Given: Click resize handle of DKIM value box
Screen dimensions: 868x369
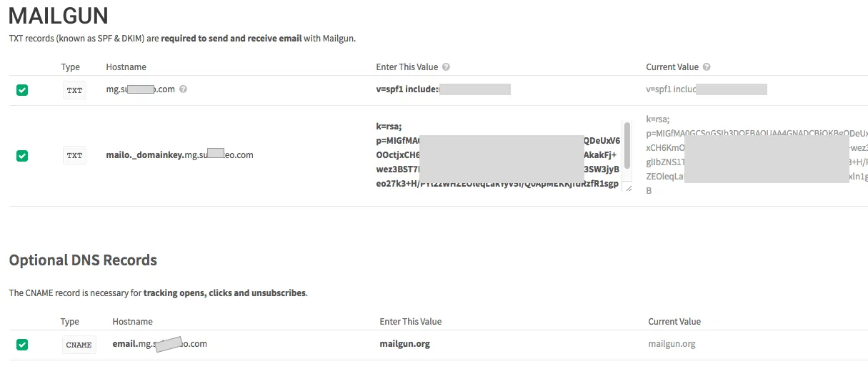Looking at the screenshot, I should coord(627,187).
